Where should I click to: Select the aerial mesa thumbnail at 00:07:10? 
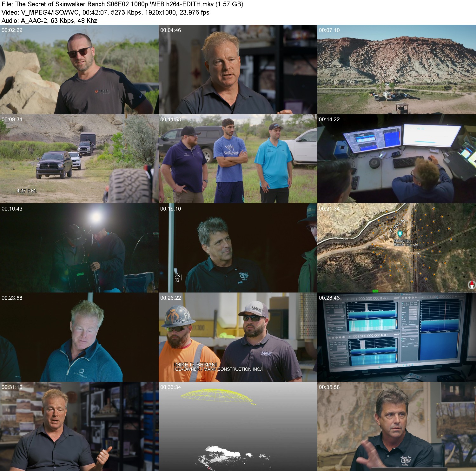(x=397, y=70)
